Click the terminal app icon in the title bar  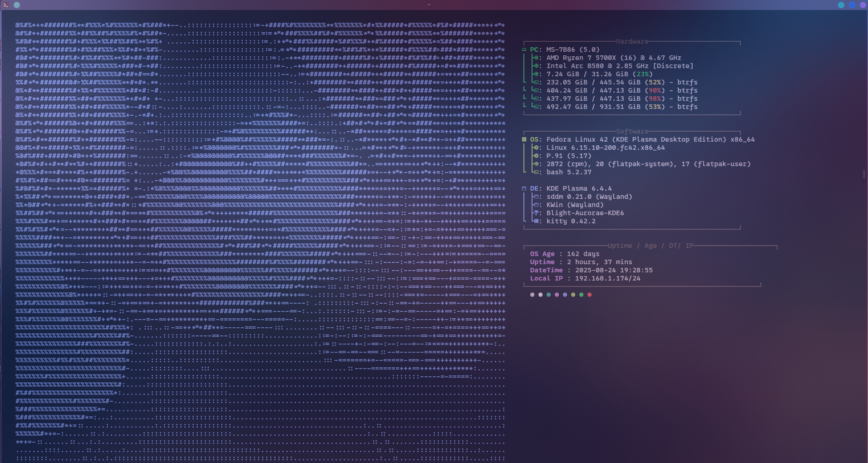[x=6, y=5]
